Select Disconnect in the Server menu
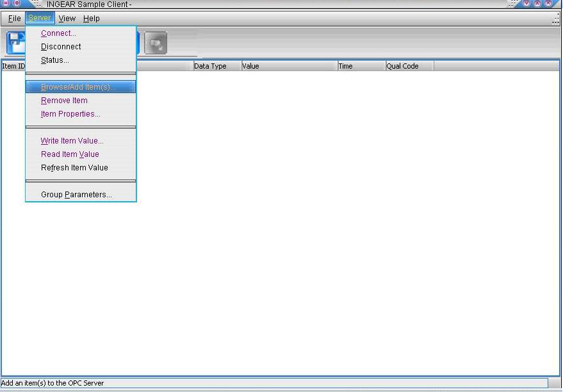Screen dimensions: 563x392 coord(81,47)
